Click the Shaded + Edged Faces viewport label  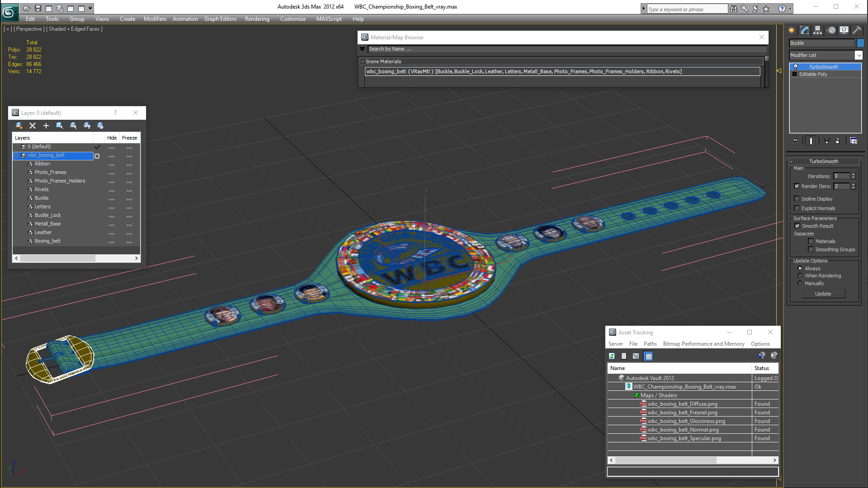74,29
